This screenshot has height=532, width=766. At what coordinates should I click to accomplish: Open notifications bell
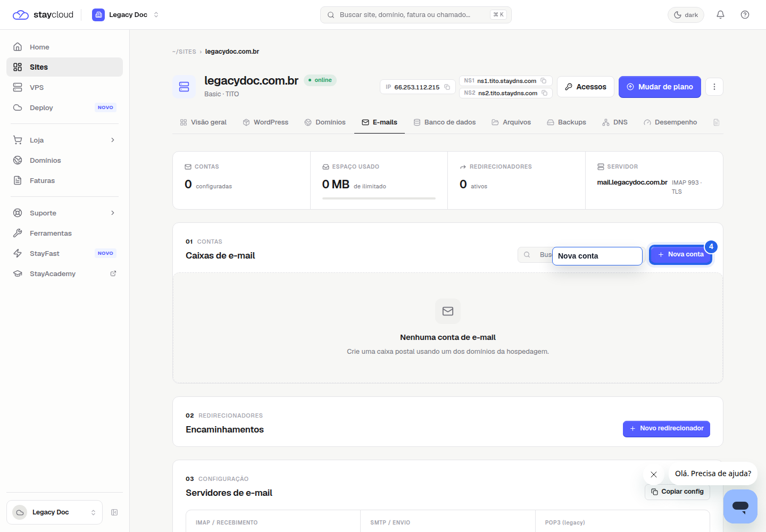(x=720, y=15)
